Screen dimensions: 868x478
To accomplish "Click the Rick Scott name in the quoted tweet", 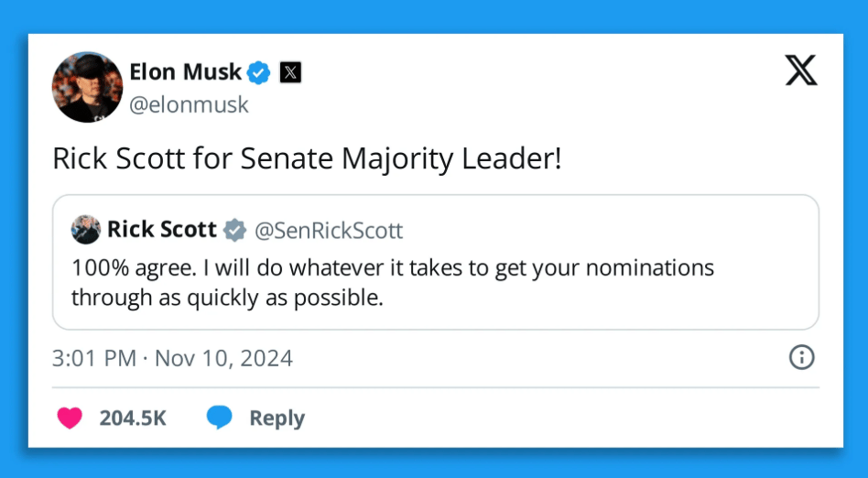I will coord(162,229).
